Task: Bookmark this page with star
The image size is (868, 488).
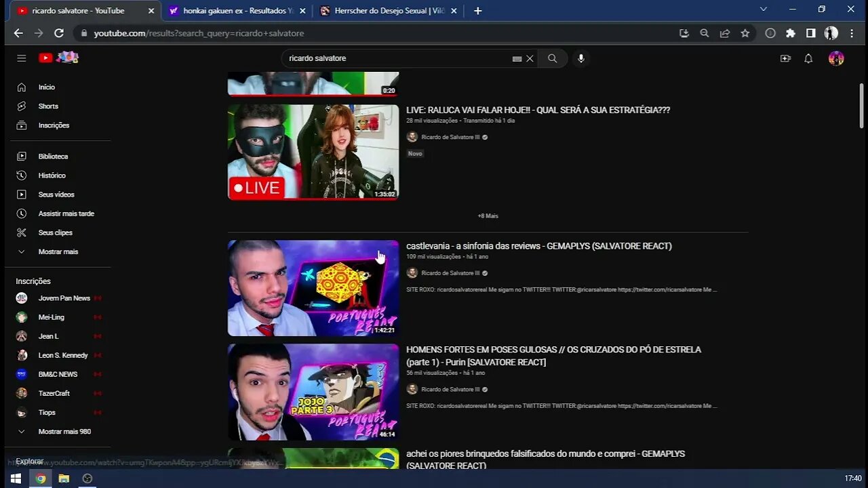Action: 745,33
